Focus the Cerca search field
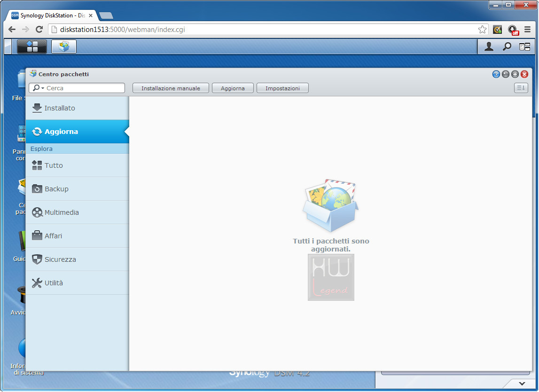Viewport: 539px width, 392px height. [77, 88]
